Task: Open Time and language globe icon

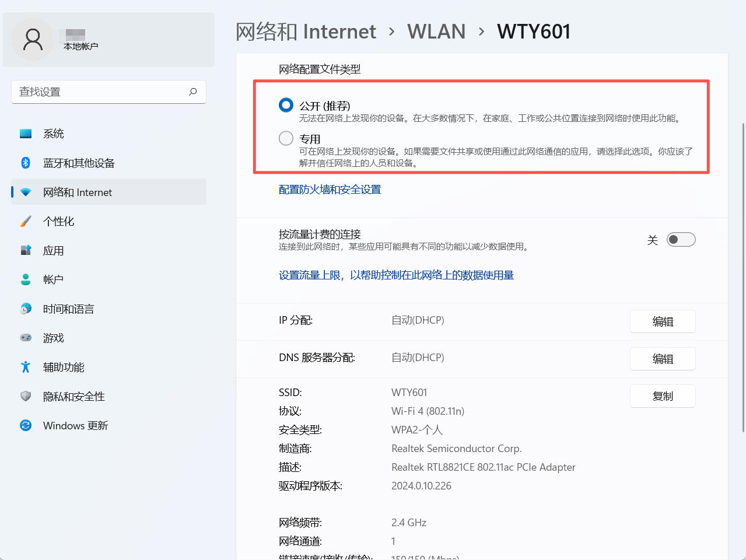Action: tap(26, 309)
